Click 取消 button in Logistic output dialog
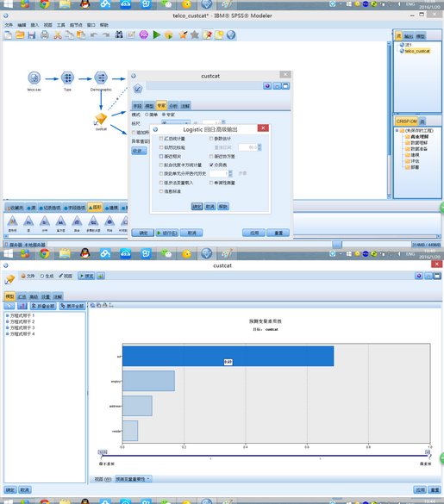 click(x=210, y=207)
